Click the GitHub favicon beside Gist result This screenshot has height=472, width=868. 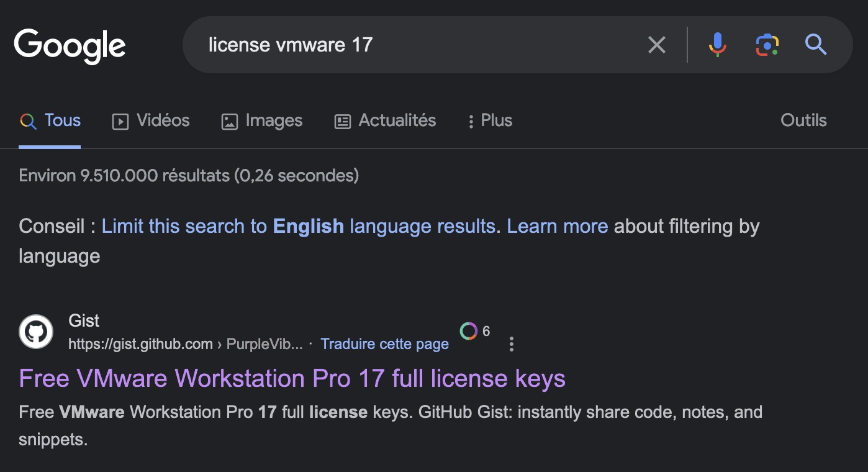click(x=36, y=332)
